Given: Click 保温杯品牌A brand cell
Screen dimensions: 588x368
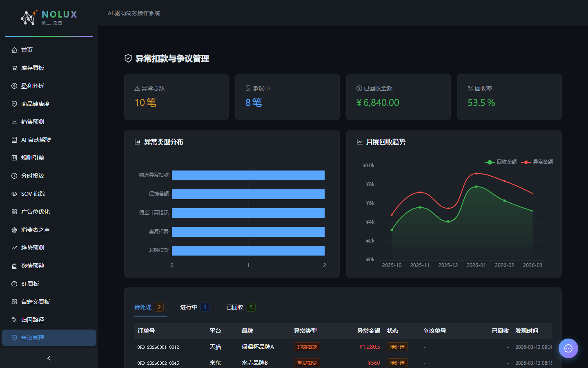Looking at the screenshot, I should pos(258,347).
